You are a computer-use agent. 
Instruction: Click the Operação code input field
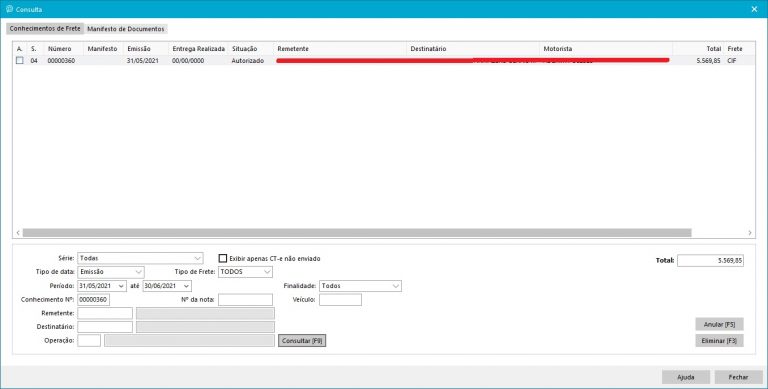click(x=89, y=340)
